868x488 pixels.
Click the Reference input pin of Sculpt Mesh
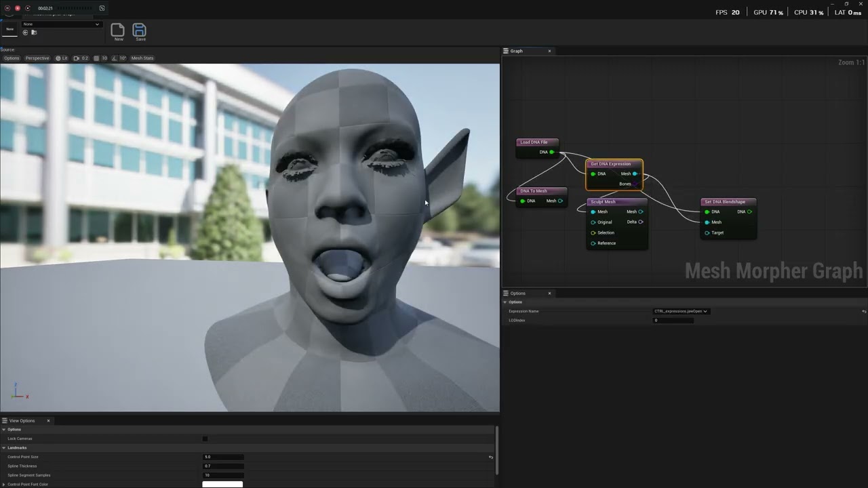coord(593,243)
